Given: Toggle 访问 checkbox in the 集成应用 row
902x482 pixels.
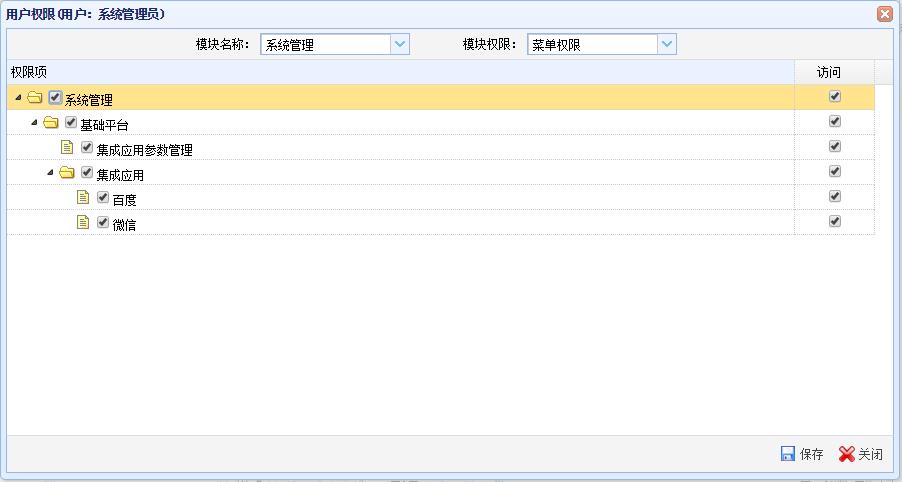Looking at the screenshot, I should pyautogui.click(x=835, y=171).
